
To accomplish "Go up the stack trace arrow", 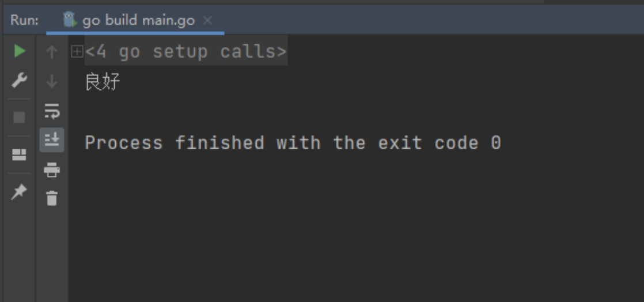I will point(52,52).
